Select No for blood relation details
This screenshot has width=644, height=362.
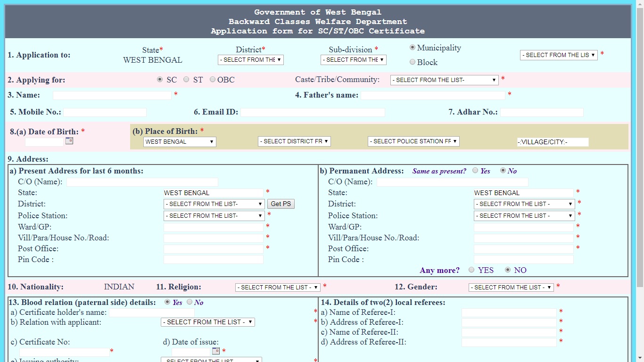pos(189,302)
